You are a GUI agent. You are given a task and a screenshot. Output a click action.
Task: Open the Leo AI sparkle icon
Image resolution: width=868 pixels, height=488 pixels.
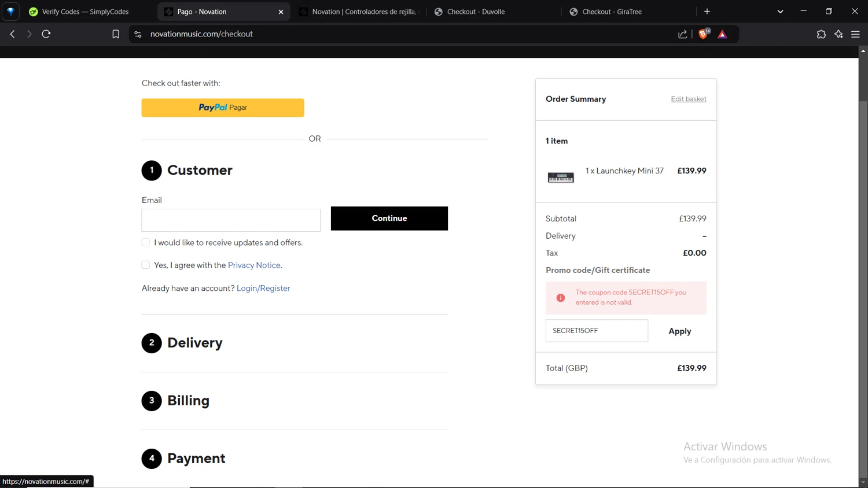click(x=838, y=34)
